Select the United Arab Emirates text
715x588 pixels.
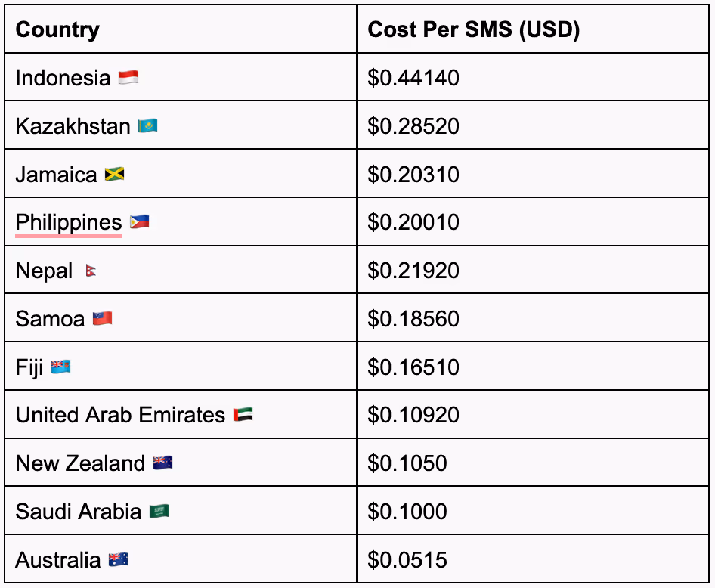tap(120, 415)
